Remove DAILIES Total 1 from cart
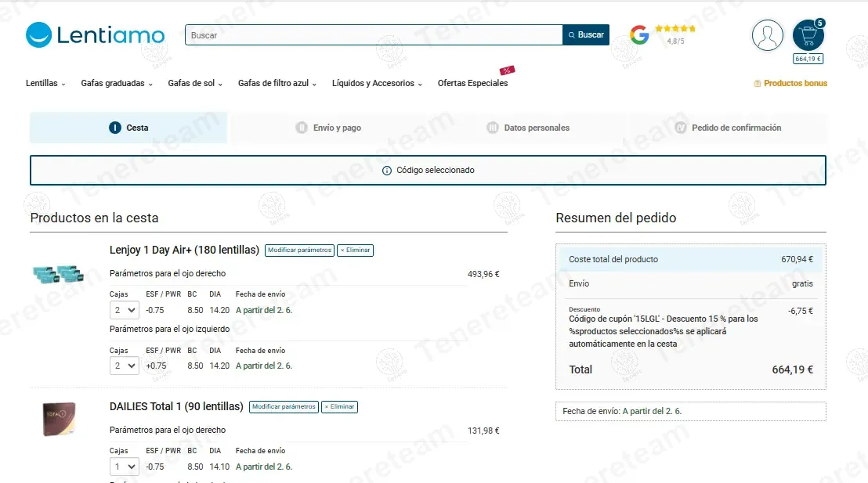The height and width of the screenshot is (483, 868). tap(340, 406)
